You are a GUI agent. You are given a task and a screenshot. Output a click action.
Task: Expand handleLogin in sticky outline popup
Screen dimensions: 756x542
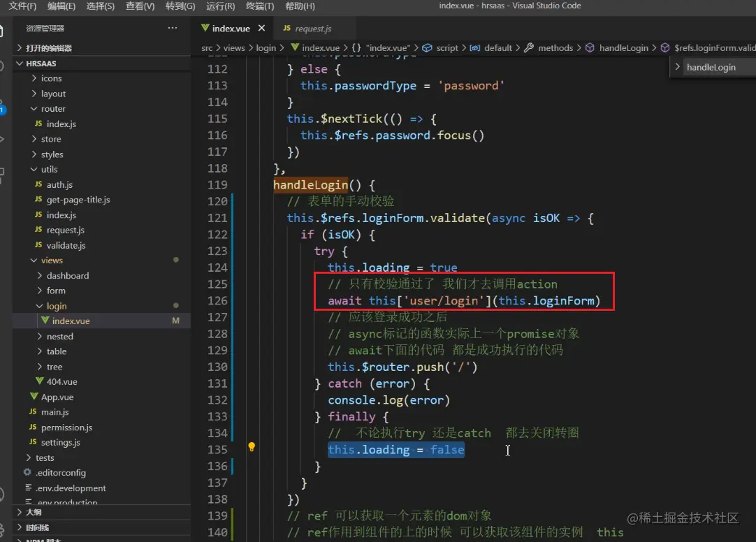tap(678, 66)
